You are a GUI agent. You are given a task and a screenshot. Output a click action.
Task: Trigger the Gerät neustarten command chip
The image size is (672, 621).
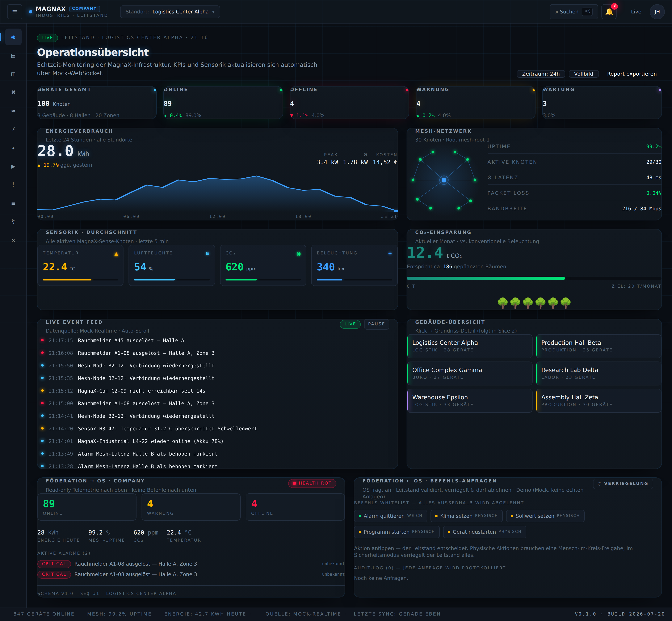pyautogui.click(x=484, y=532)
